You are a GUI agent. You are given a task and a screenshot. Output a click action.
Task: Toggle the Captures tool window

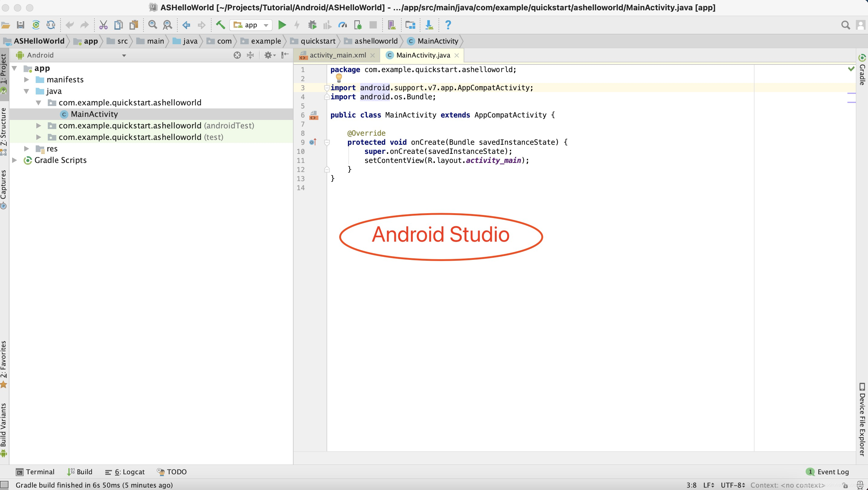[4, 189]
